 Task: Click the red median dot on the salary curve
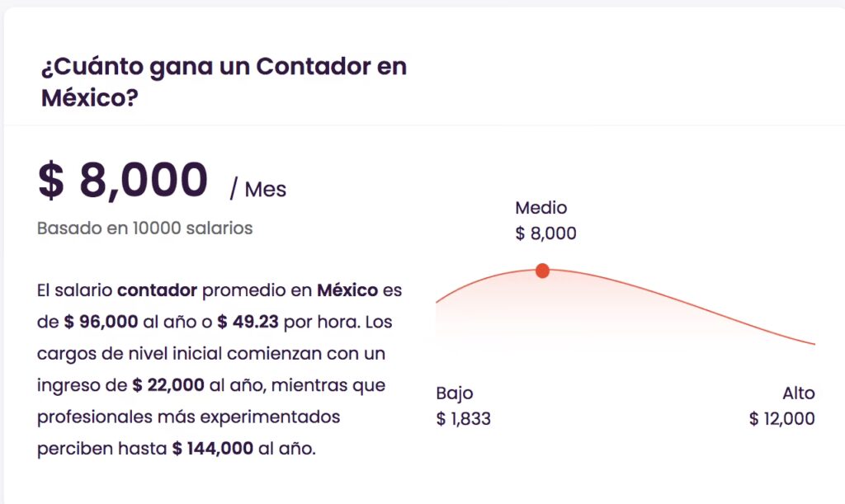click(x=542, y=271)
